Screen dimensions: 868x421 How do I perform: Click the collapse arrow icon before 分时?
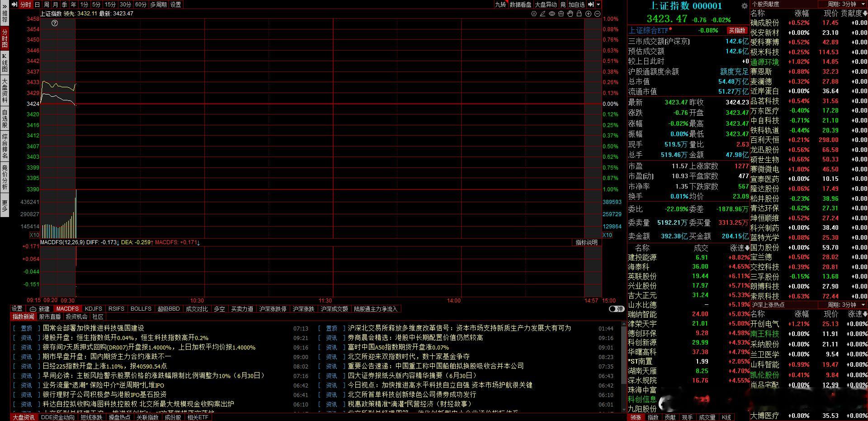pos(14,5)
